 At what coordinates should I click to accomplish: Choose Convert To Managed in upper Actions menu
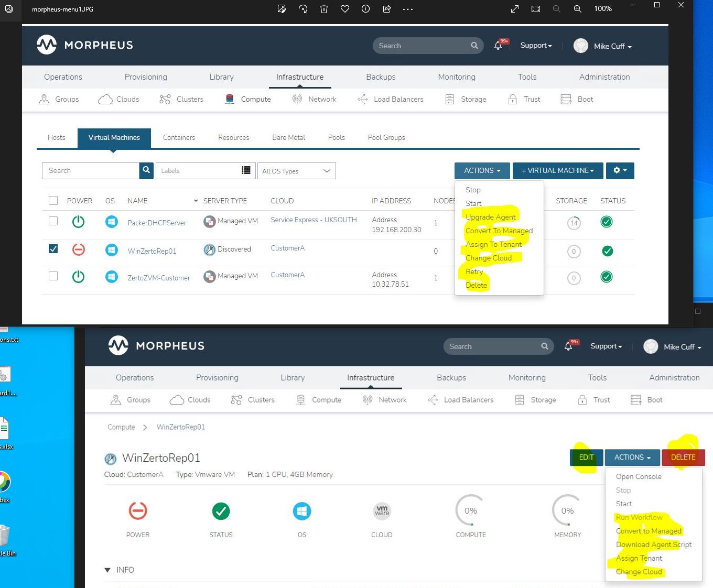pyautogui.click(x=499, y=231)
